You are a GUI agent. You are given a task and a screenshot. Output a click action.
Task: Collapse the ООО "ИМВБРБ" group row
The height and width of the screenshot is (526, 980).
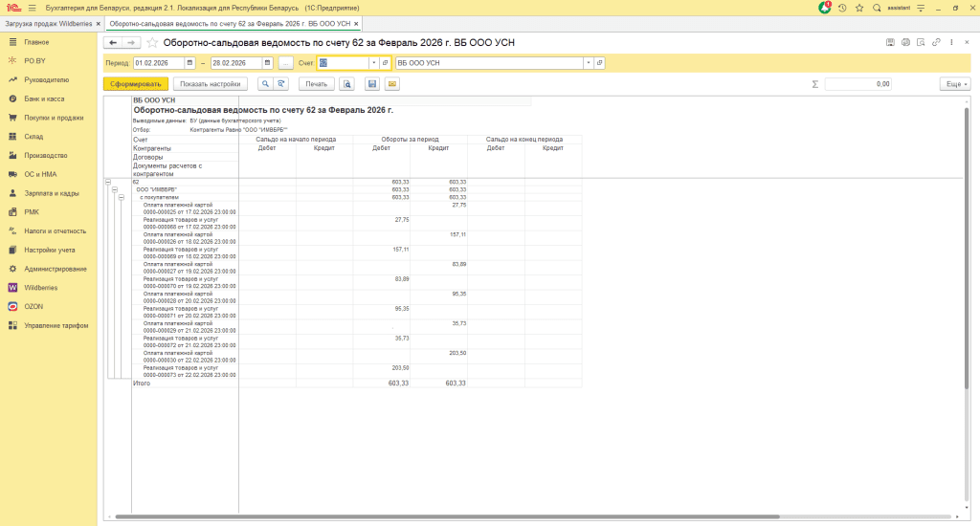tap(114, 189)
